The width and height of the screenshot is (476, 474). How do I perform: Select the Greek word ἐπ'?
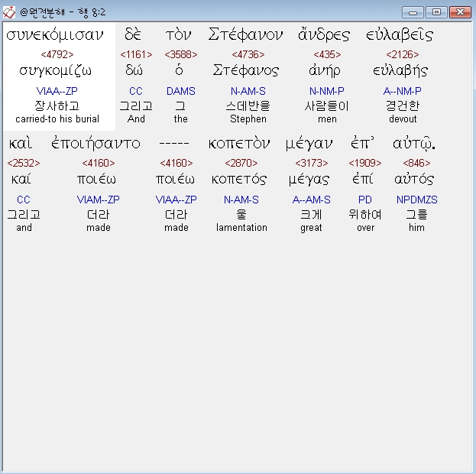click(x=362, y=144)
